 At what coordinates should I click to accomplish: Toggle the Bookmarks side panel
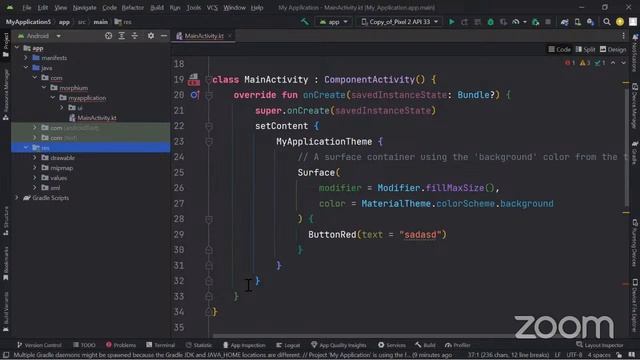click(x=6, y=263)
